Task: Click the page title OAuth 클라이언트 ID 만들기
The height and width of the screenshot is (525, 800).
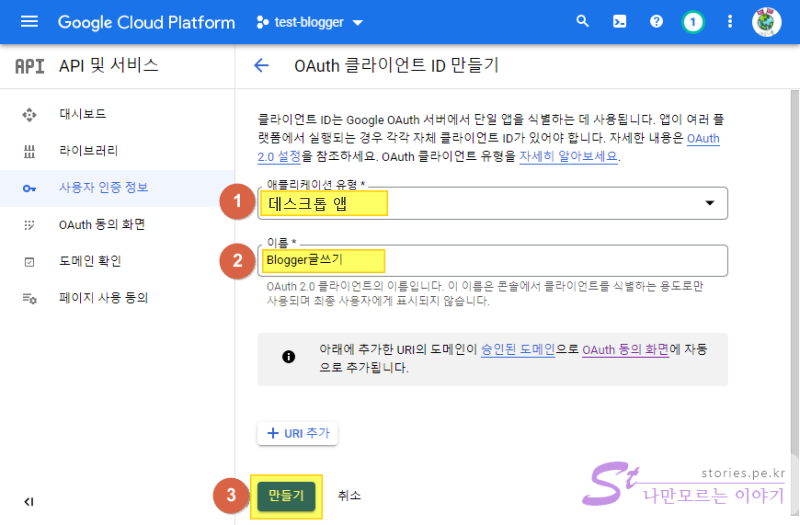Action: pyautogui.click(x=396, y=65)
